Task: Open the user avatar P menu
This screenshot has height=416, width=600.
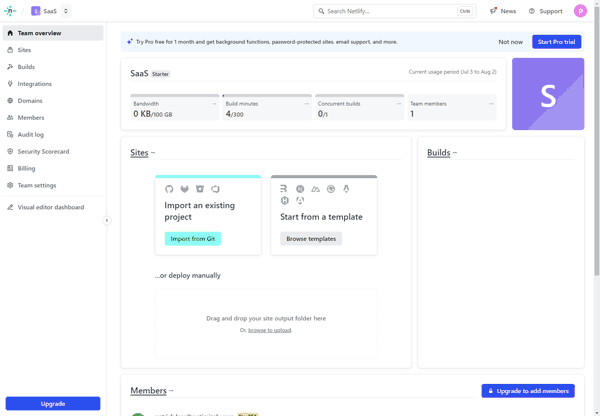Action: pos(580,11)
